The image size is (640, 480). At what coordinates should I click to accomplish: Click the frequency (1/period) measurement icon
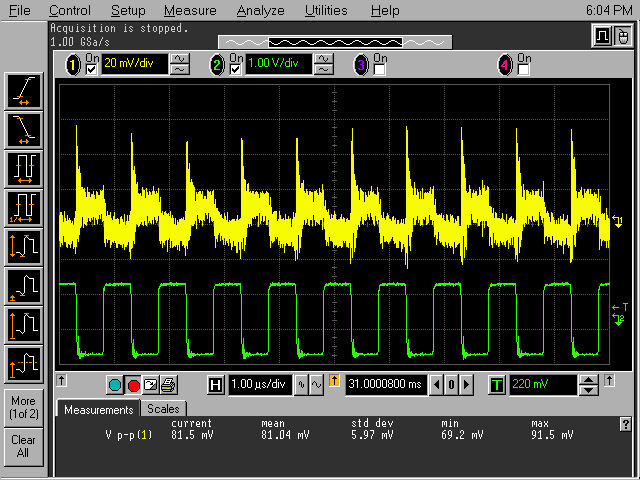pos(24,206)
